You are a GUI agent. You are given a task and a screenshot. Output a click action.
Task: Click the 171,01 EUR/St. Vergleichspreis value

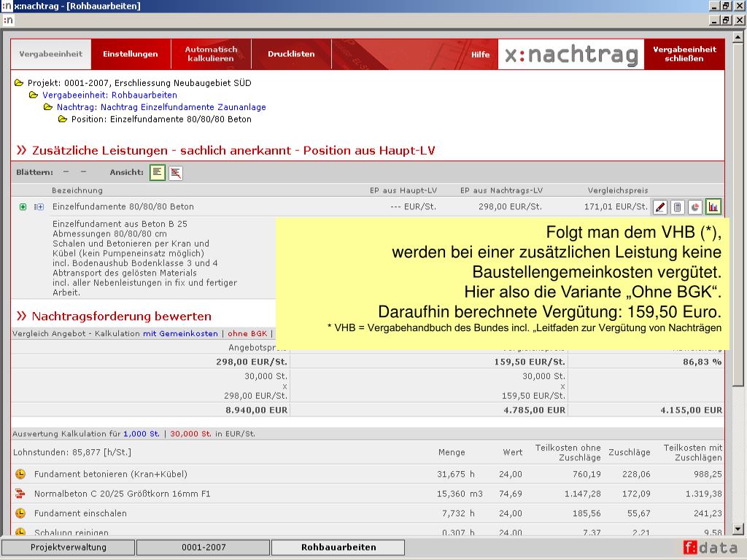pyautogui.click(x=616, y=206)
